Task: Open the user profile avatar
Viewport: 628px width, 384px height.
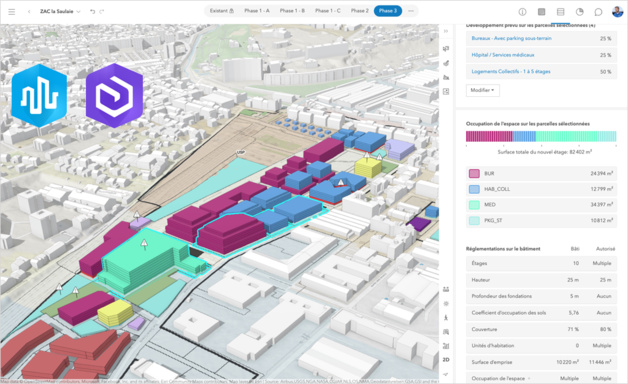Action: pos(617,12)
